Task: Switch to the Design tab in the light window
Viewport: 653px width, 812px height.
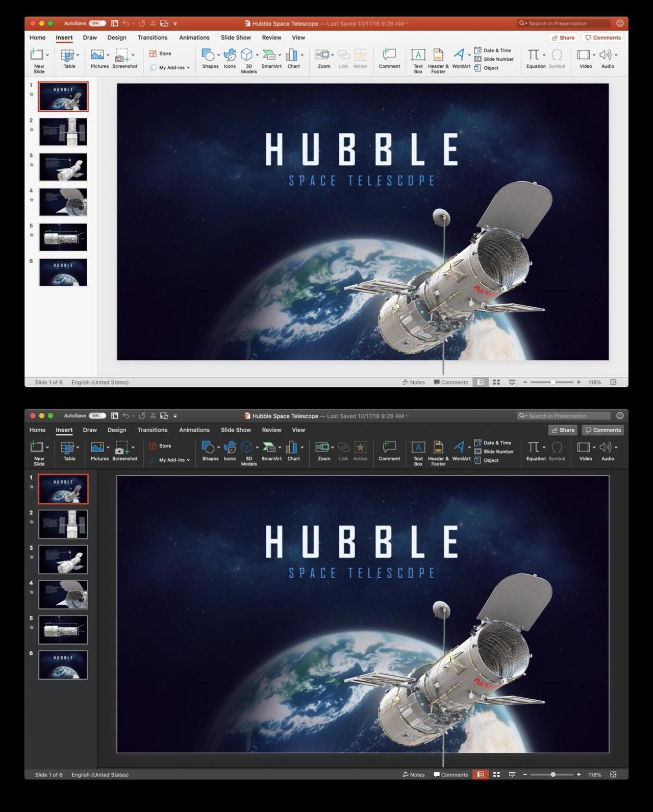Action: [x=117, y=38]
